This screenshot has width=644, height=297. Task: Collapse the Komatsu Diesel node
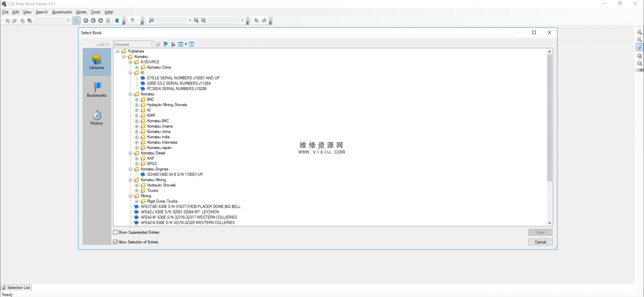130,153
